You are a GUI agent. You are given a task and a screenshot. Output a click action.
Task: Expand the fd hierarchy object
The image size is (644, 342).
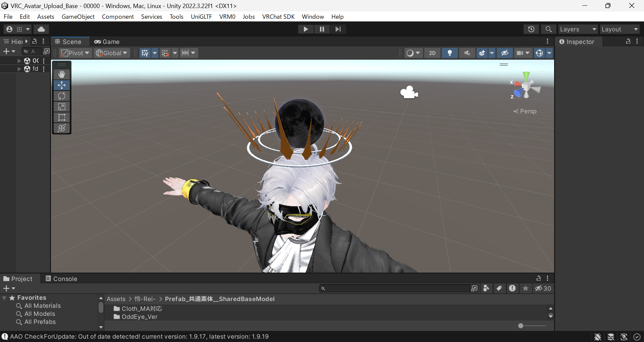(x=19, y=69)
